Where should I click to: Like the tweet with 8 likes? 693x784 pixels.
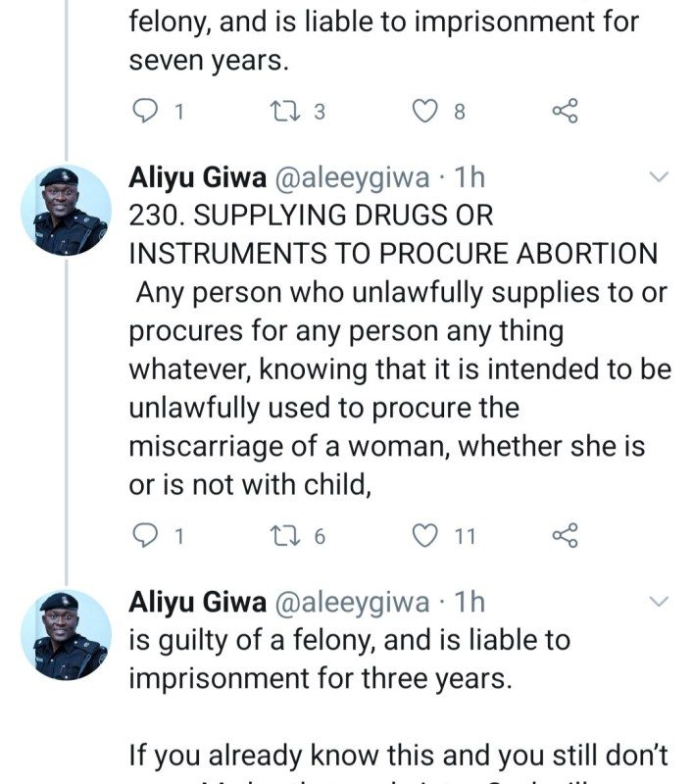click(x=423, y=112)
